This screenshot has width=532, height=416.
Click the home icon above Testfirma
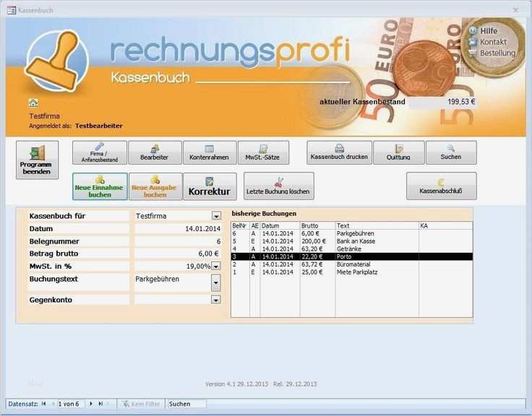coord(33,103)
